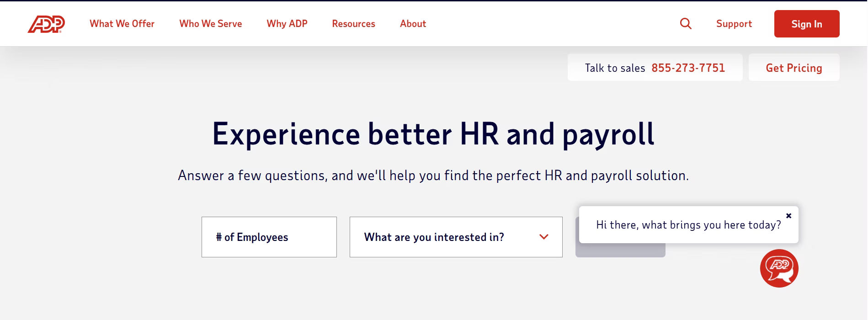Screen dimensions: 868x320
Task: Call sales at 855-273-7751
Action: (688, 68)
